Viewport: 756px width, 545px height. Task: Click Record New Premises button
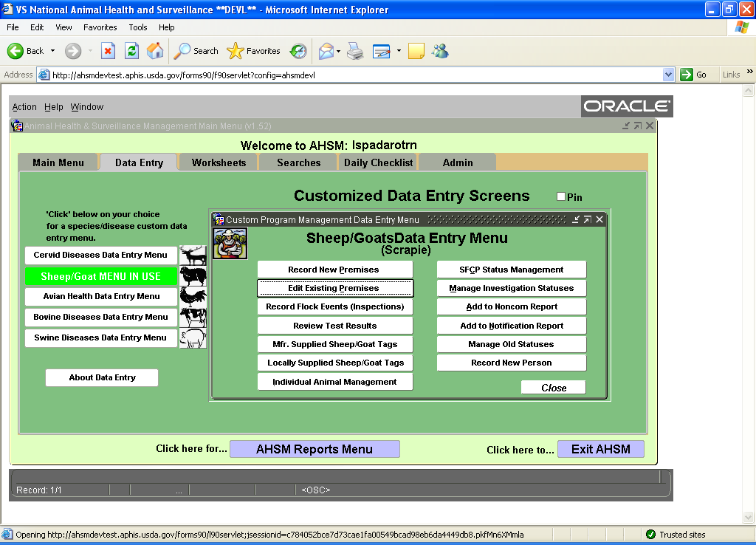[x=334, y=270]
